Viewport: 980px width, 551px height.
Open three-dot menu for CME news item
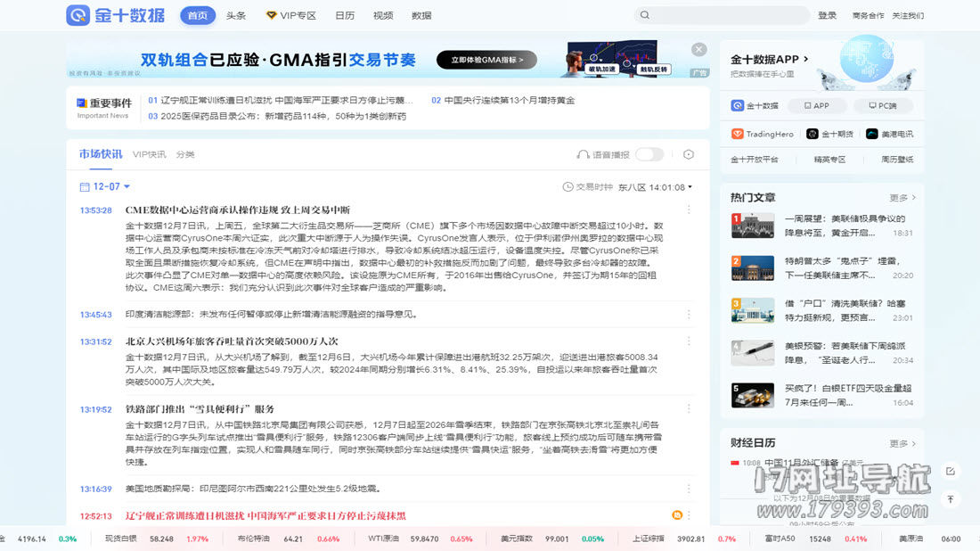pos(688,210)
